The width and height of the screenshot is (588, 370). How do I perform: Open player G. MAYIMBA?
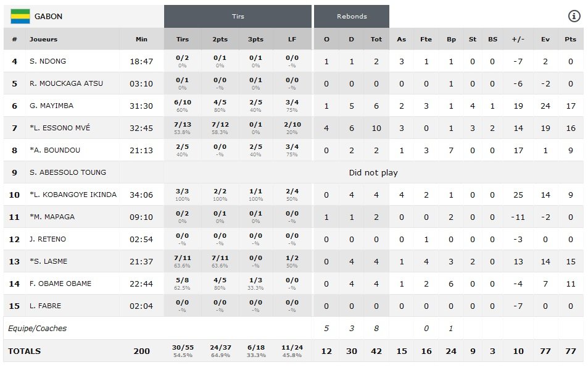point(51,106)
